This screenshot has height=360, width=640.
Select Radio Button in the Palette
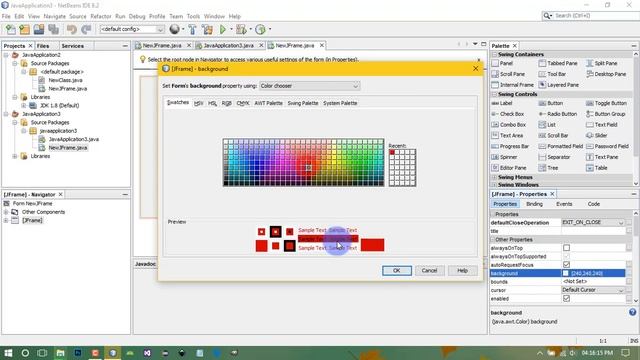pyautogui.click(x=558, y=114)
